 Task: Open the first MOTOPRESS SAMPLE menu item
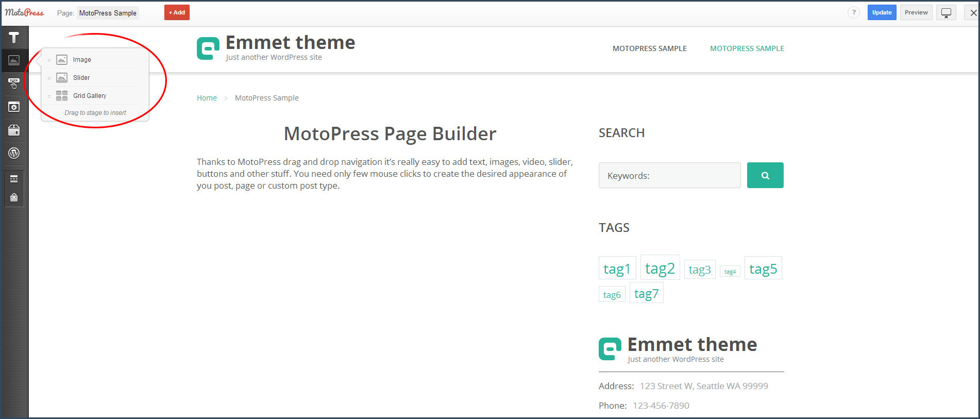pyautogui.click(x=649, y=48)
